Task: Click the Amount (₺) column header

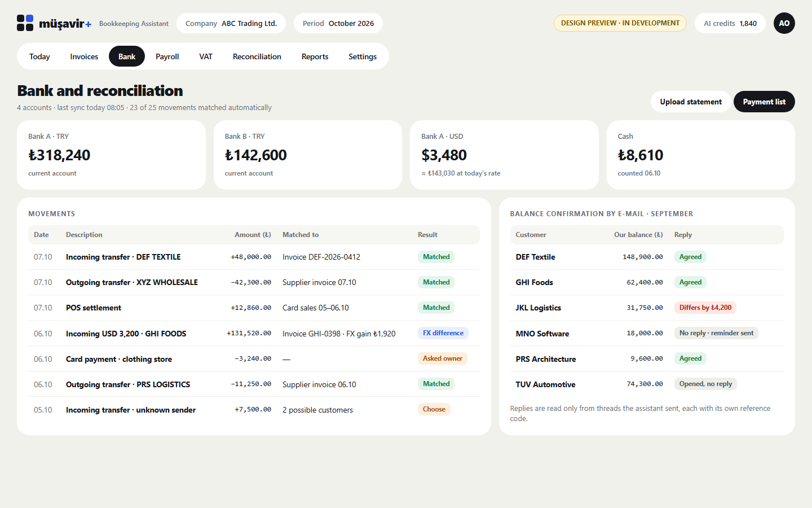Action: tap(253, 235)
